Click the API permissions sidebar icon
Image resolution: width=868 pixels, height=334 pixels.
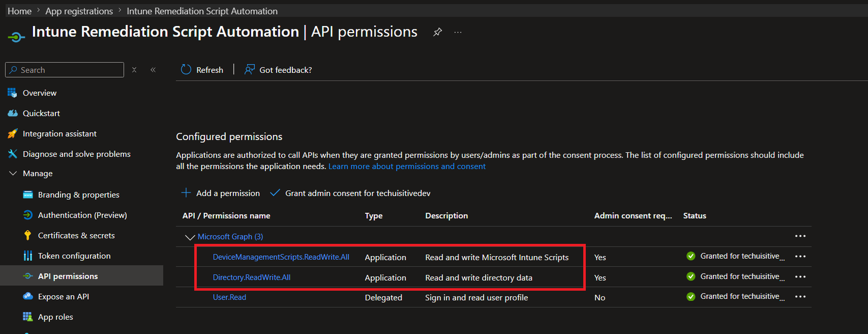point(28,276)
